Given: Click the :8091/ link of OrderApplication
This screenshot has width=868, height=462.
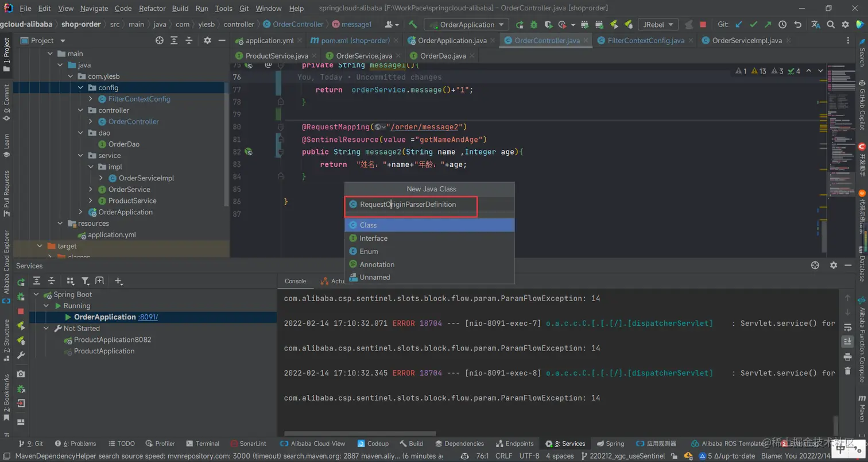Looking at the screenshot, I should pyautogui.click(x=148, y=317).
